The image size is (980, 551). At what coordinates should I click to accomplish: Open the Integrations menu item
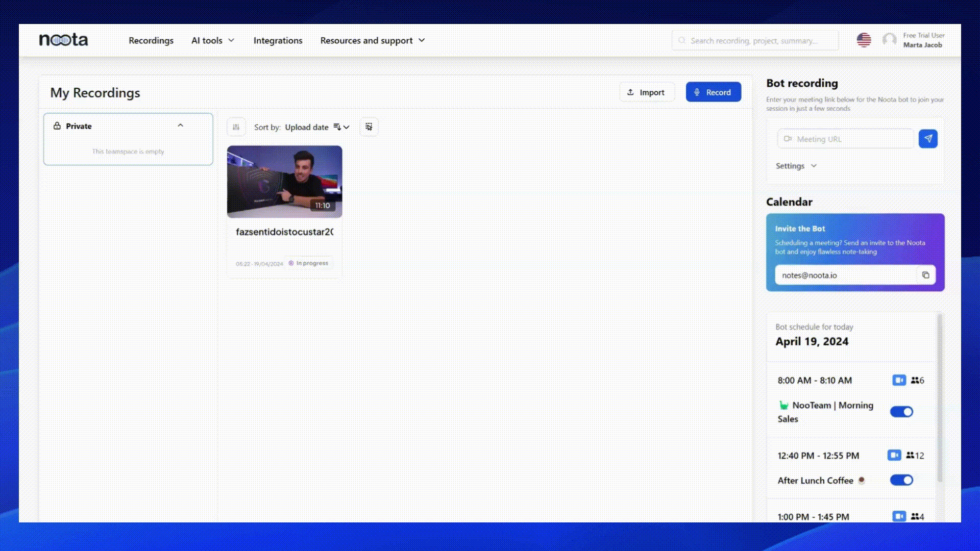click(278, 40)
